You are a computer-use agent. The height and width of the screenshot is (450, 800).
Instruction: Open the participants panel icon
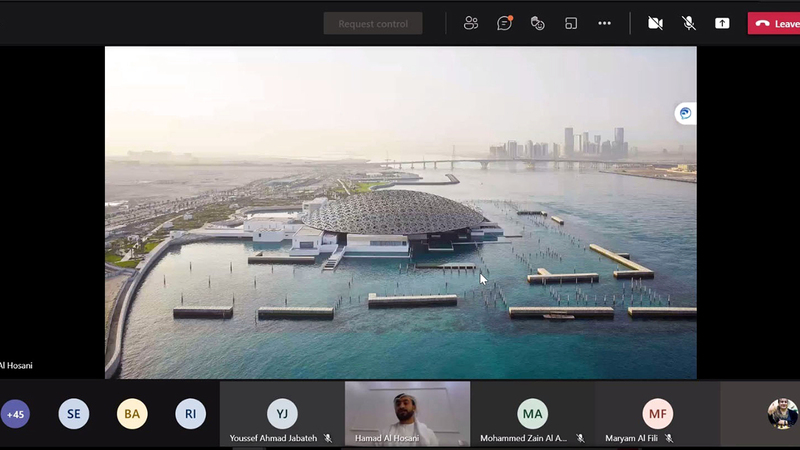(x=471, y=23)
